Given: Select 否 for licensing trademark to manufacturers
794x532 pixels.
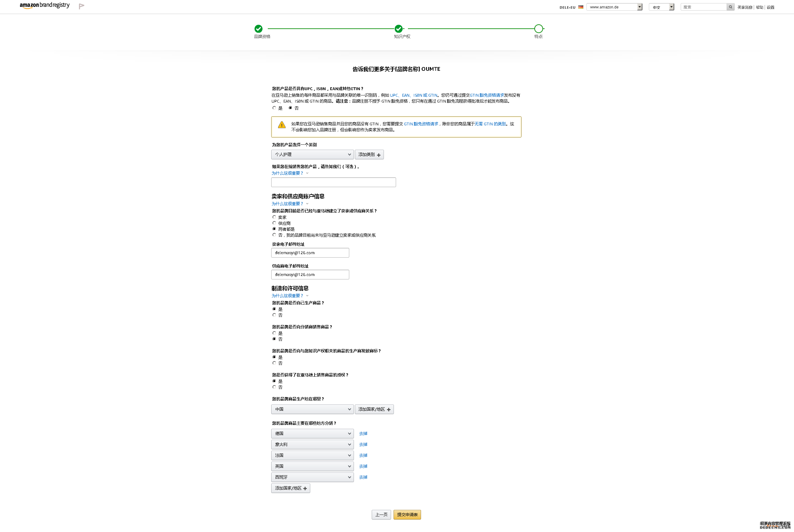Looking at the screenshot, I should 274,363.
